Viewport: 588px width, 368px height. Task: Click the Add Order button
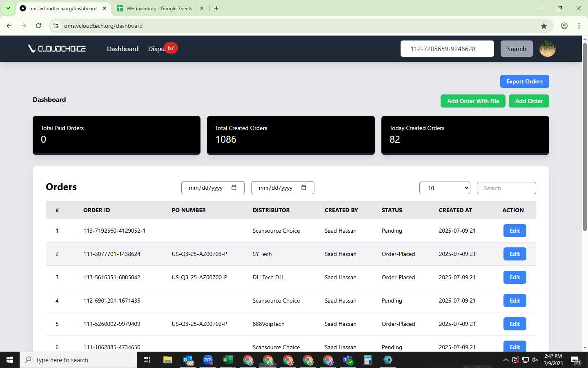(529, 101)
